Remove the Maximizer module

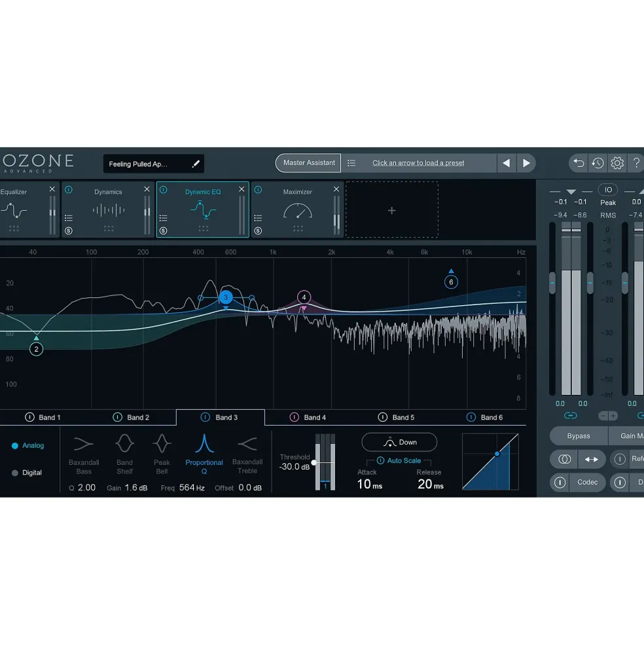(x=336, y=189)
